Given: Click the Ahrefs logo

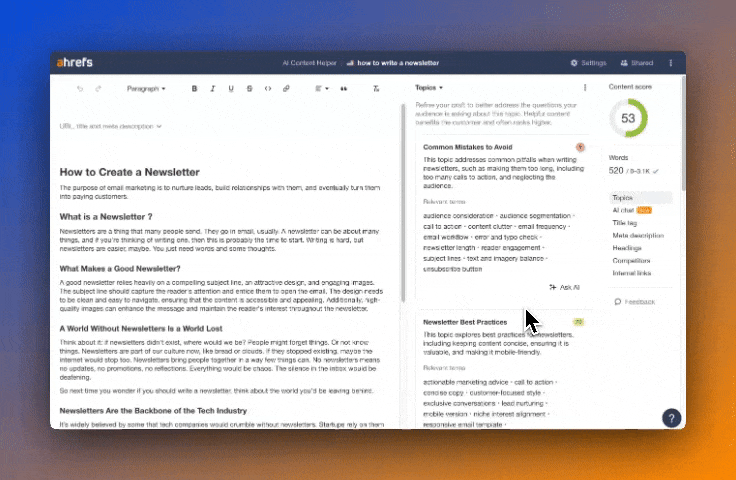Looking at the screenshot, I should pos(75,62).
